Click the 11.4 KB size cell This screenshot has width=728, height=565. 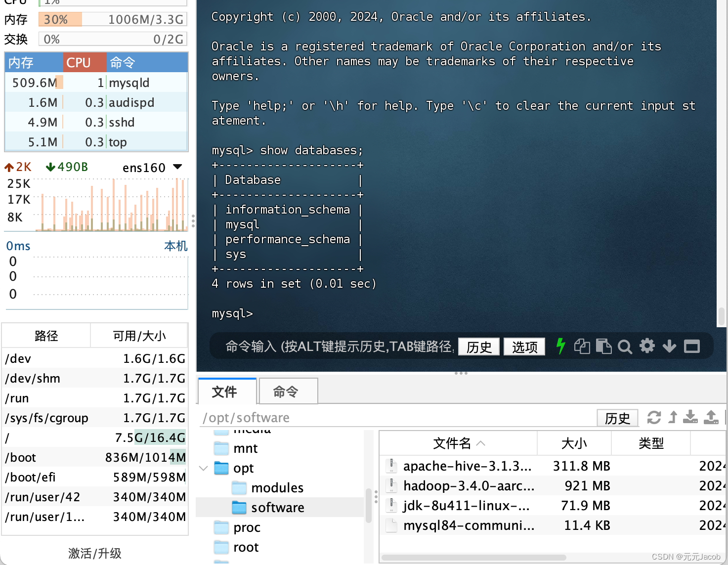[x=587, y=525]
